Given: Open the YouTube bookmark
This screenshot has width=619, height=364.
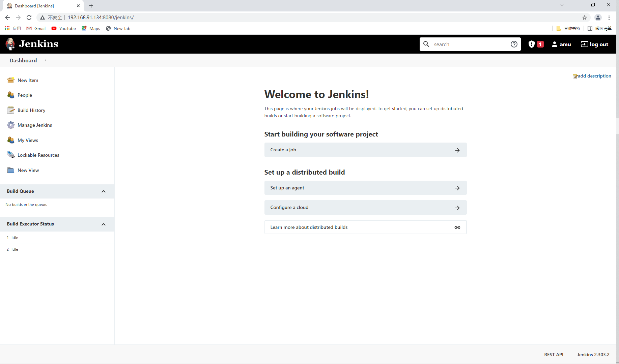Looking at the screenshot, I should 64,28.
